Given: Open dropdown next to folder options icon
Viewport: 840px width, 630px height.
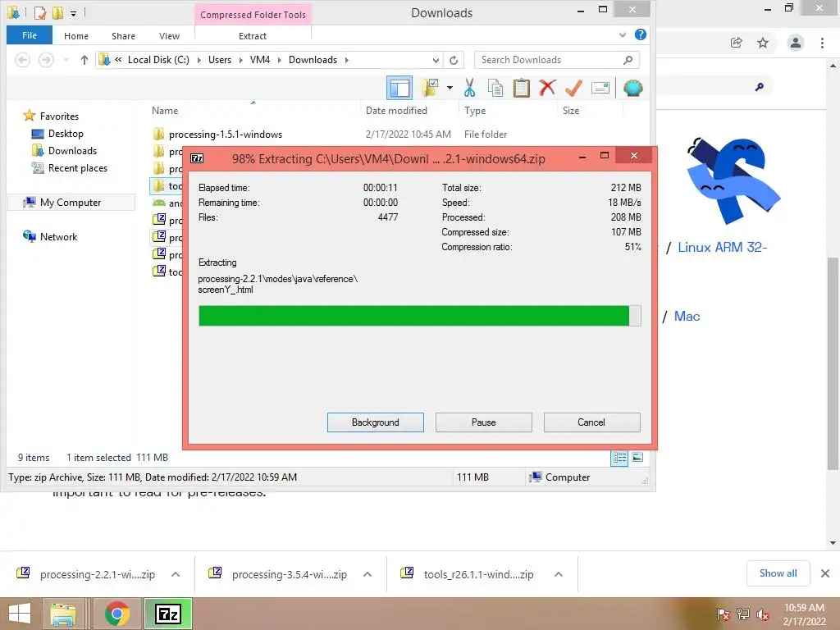Looking at the screenshot, I should point(450,88).
